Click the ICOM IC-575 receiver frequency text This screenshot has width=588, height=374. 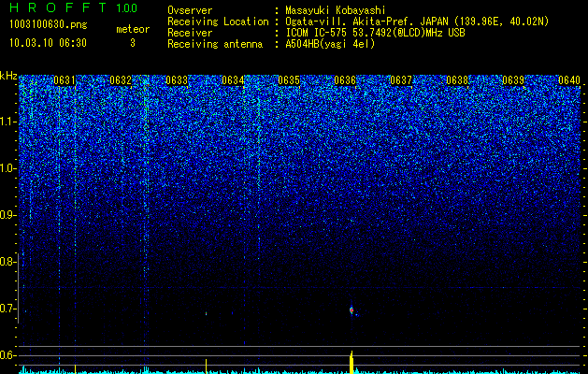375,33
